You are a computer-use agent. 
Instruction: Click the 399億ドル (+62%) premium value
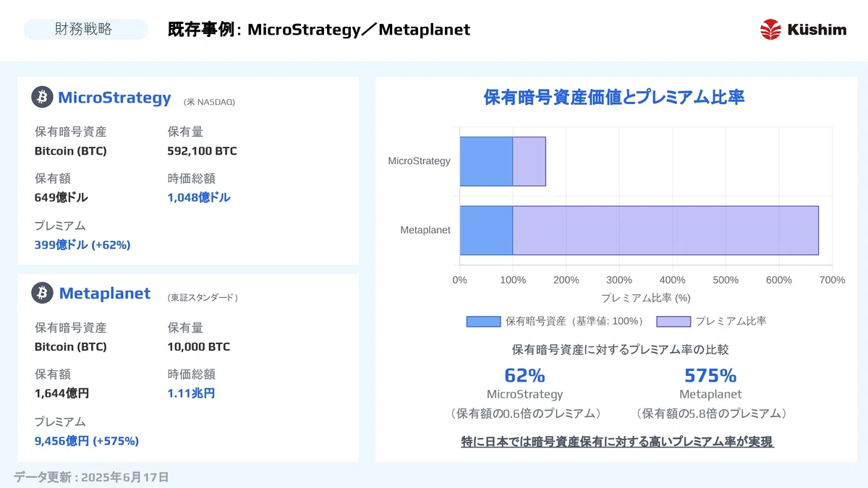click(82, 244)
